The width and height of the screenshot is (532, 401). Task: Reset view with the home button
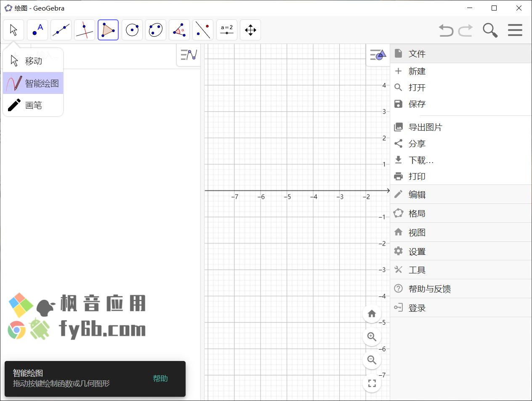click(x=372, y=314)
